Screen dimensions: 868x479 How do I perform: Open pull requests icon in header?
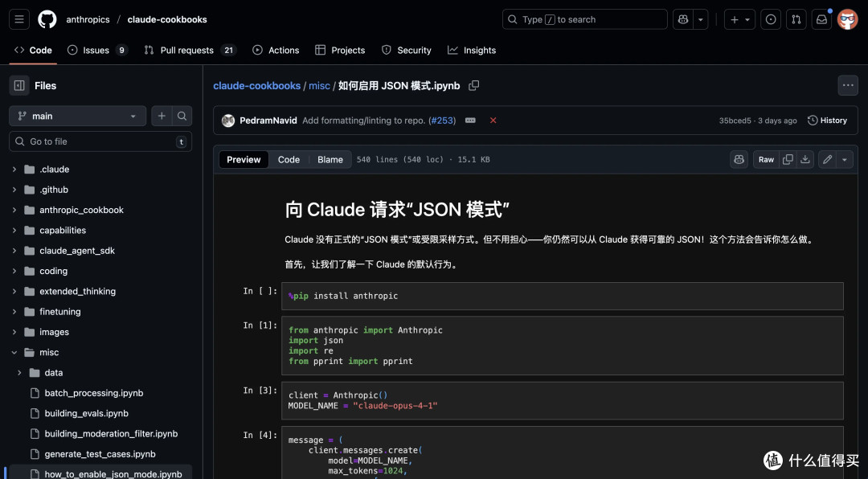pos(796,19)
